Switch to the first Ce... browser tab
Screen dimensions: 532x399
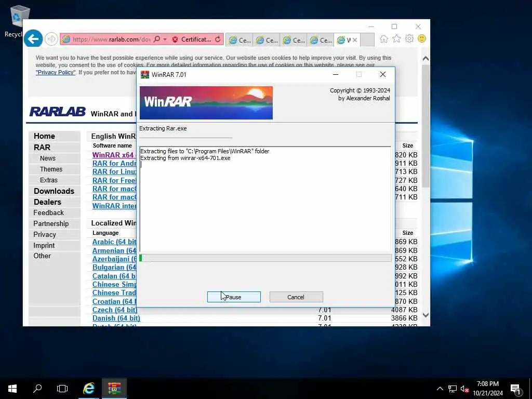(239, 40)
